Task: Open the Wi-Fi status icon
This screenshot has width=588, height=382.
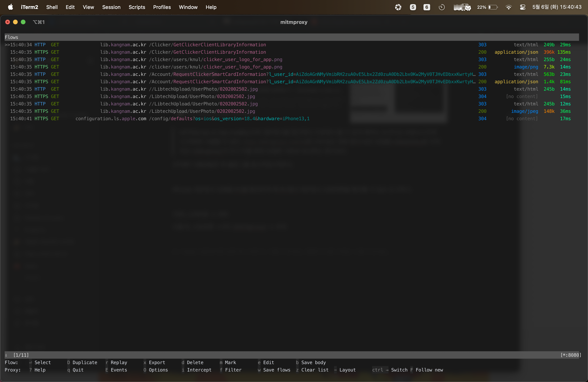Action: tap(508, 7)
